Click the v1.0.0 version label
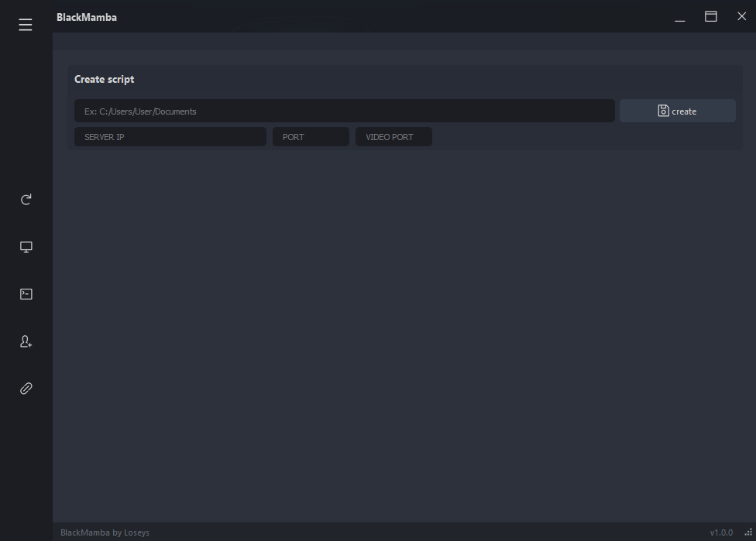Viewport: 756px width, 541px height. point(721,532)
